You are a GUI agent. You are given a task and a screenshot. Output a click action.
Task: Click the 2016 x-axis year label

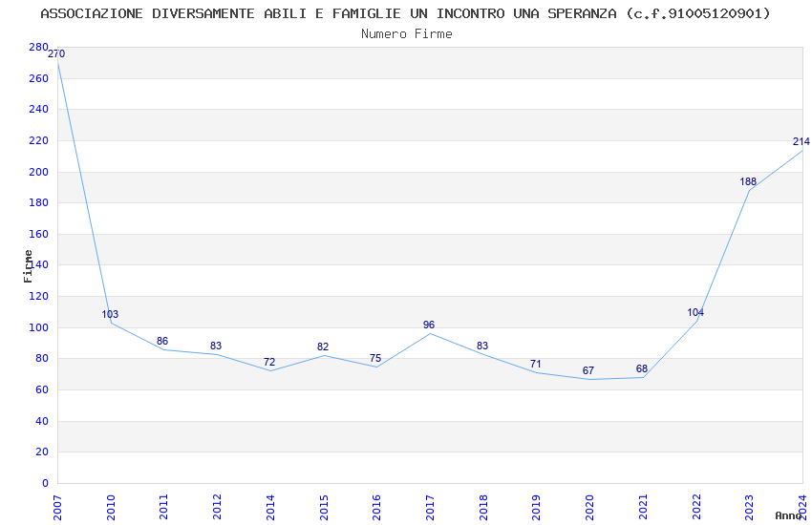pyautogui.click(x=376, y=507)
